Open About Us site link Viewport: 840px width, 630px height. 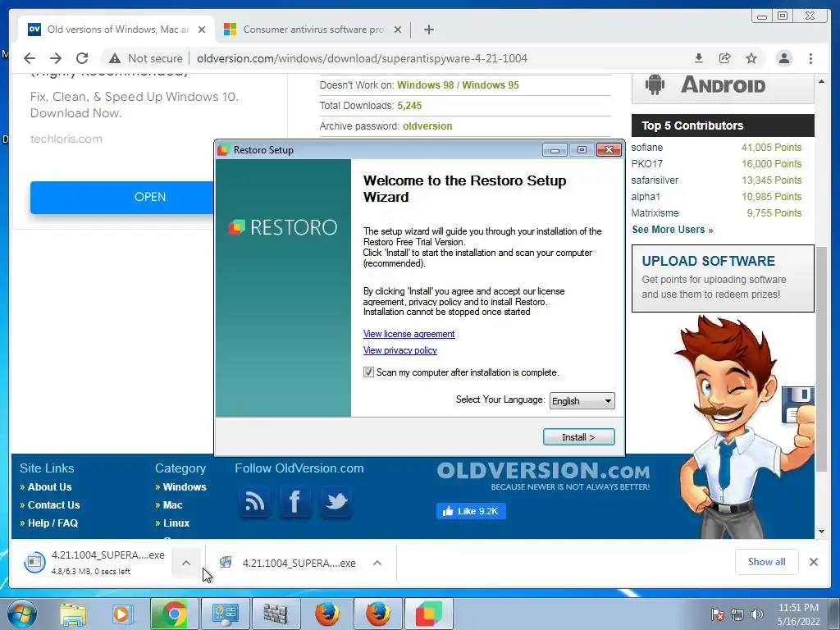pyautogui.click(x=49, y=487)
